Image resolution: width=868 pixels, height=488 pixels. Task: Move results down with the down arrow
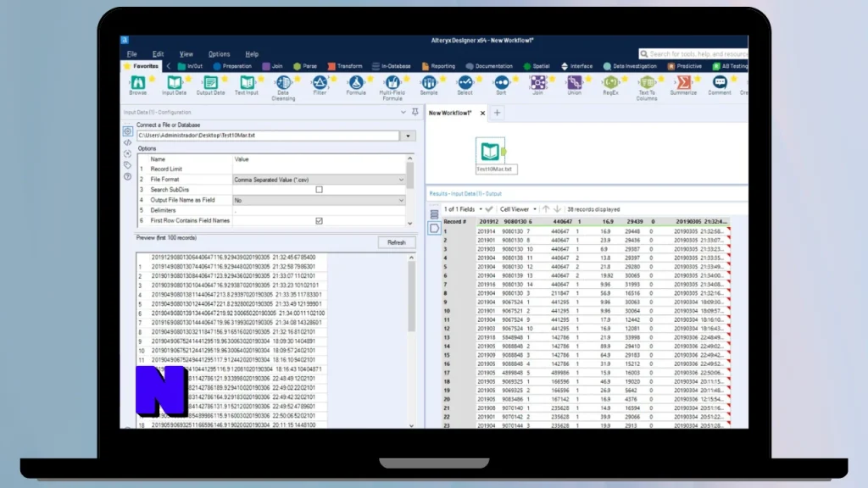tap(558, 209)
